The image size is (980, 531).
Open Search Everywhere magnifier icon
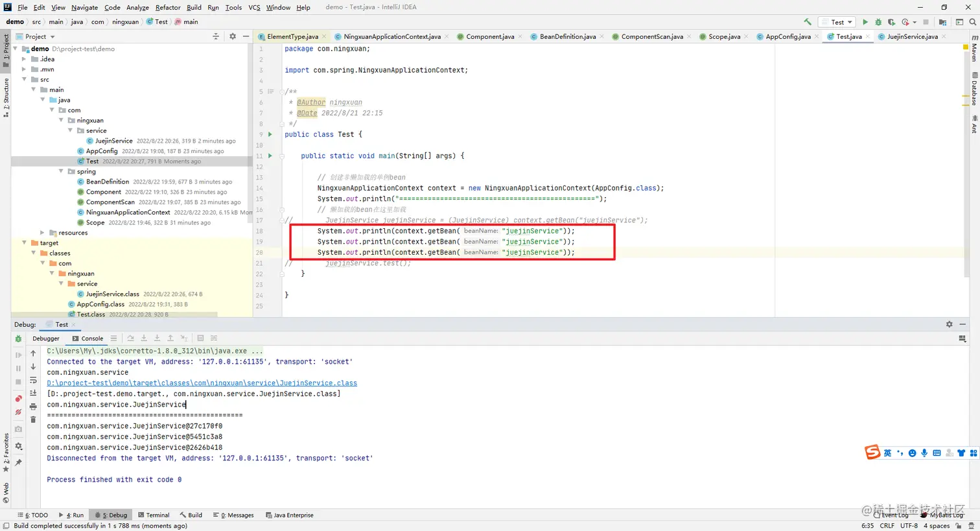coord(972,22)
